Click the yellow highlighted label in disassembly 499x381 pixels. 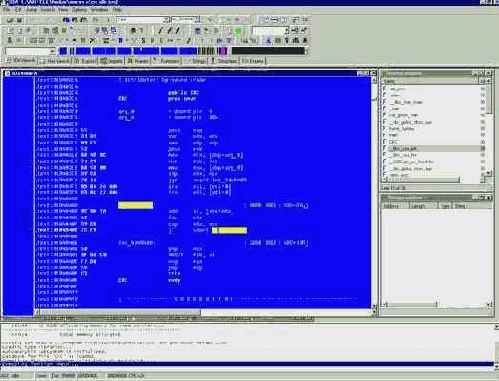click(x=136, y=205)
